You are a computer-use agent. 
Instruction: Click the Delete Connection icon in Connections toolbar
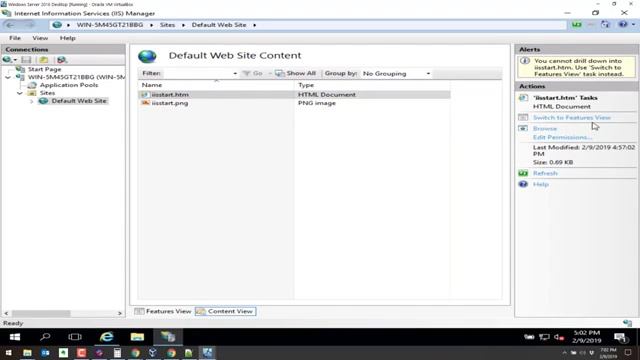click(x=62, y=60)
